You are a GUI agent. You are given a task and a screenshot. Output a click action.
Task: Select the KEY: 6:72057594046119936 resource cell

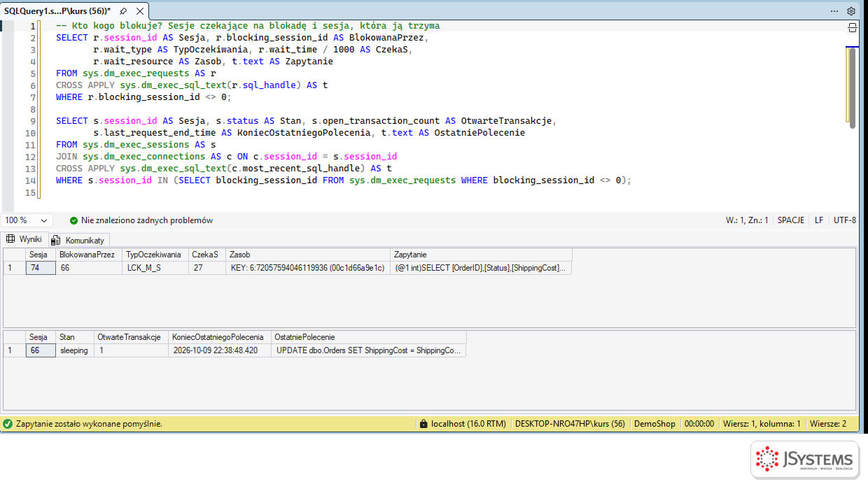click(x=308, y=268)
